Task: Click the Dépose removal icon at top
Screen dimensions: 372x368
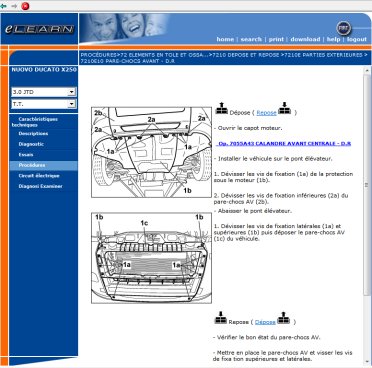Action: (221, 109)
